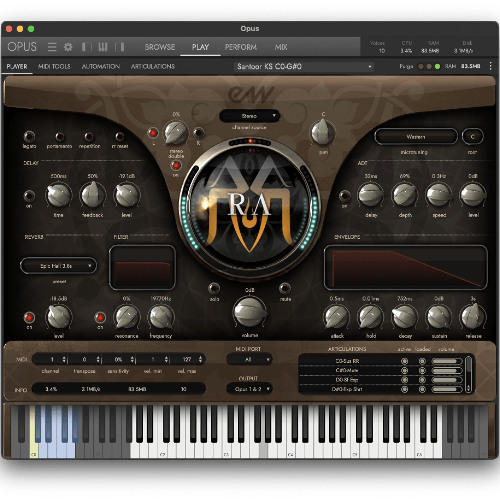
Task: Click the pan knob
Action: click(x=322, y=132)
